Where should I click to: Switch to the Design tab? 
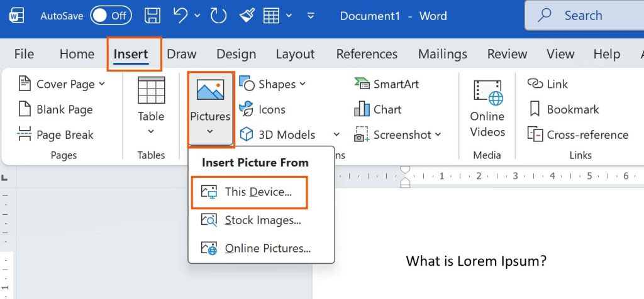[x=236, y=54]
